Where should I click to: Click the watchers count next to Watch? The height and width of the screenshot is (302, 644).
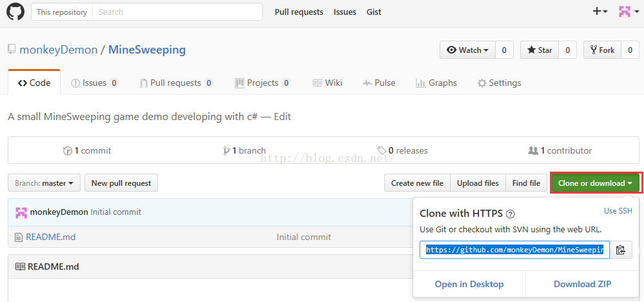[504, 50]
